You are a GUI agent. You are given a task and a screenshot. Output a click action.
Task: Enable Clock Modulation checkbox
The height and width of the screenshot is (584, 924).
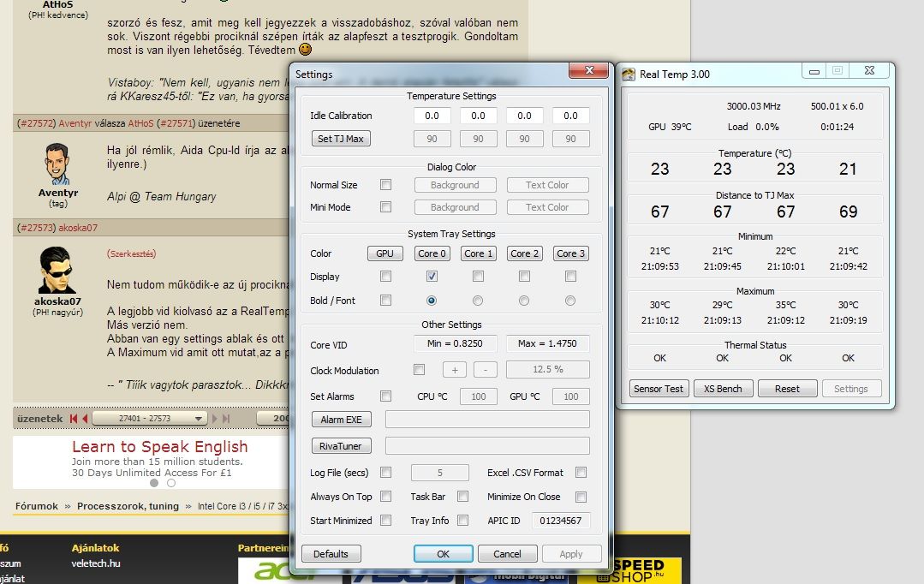point(419,369)
